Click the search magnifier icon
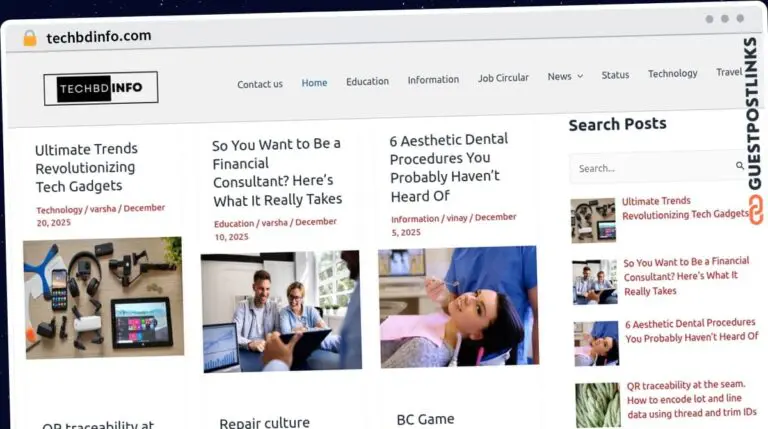The image size is (768, 429). 740,166
